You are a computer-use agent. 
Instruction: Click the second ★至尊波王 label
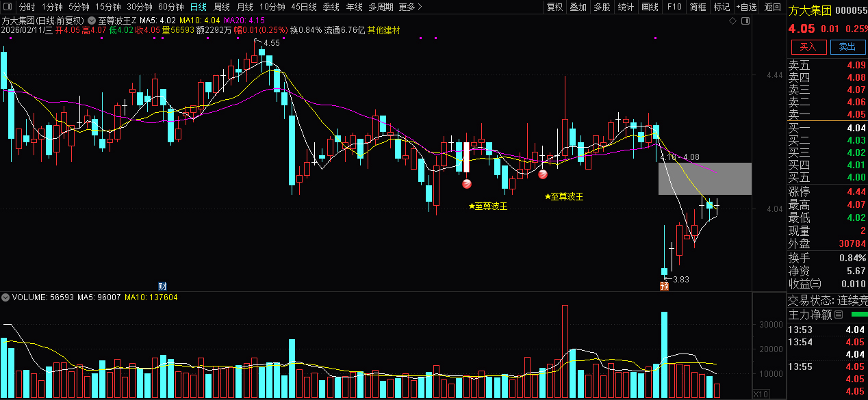(564, 197)
